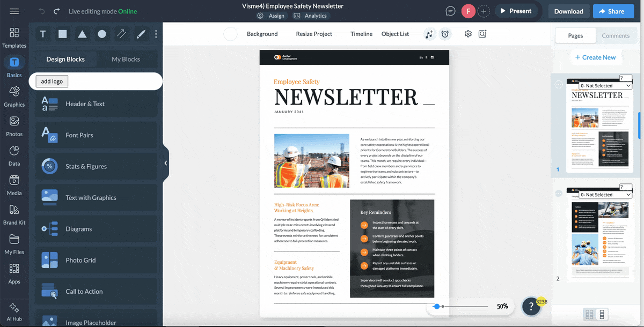The width and height of the screenshot is (644, 327).
Task: Open the timer settings icon
Action: pos(445,34)
